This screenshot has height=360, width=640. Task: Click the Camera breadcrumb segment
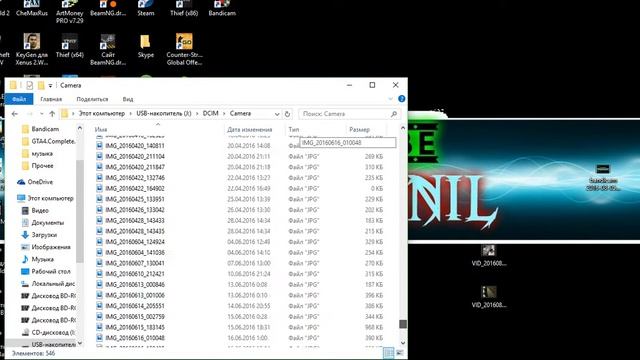pyautogui.click(x=240, y=113)
